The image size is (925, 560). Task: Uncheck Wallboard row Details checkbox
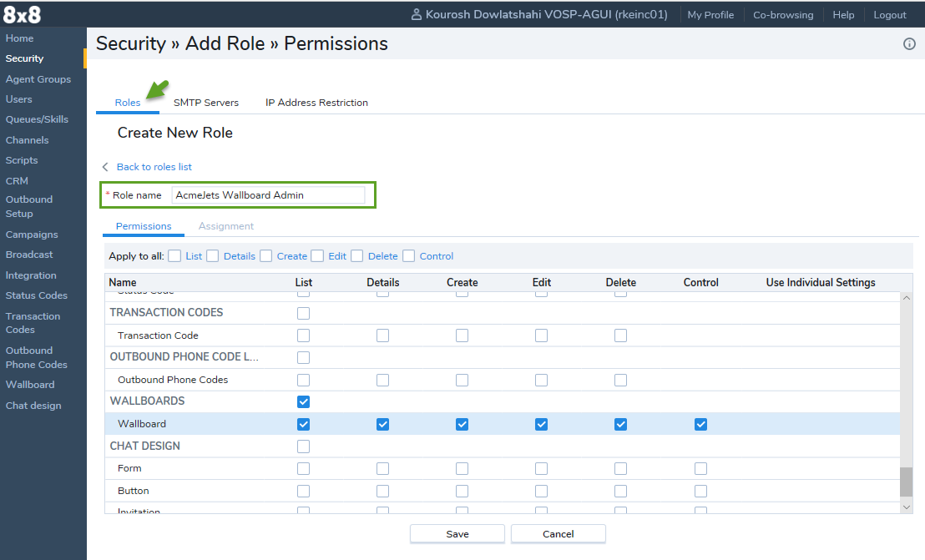tap(383, 425)
